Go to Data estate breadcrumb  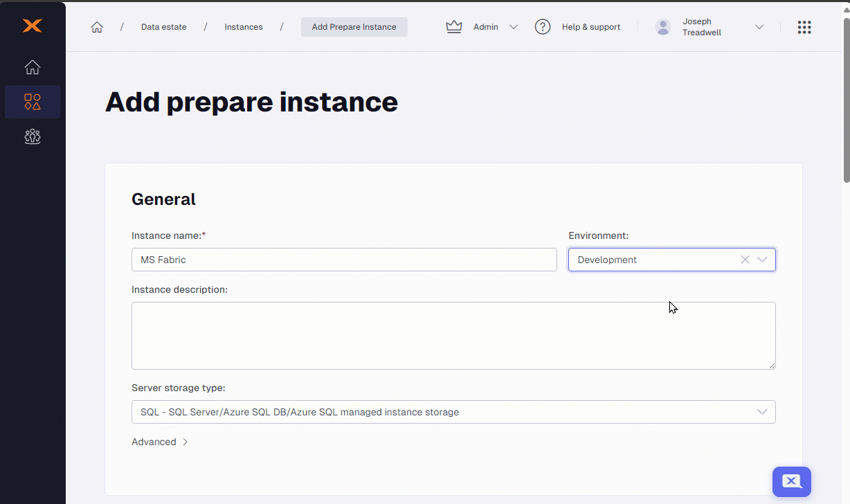click(x=163, y=27)
